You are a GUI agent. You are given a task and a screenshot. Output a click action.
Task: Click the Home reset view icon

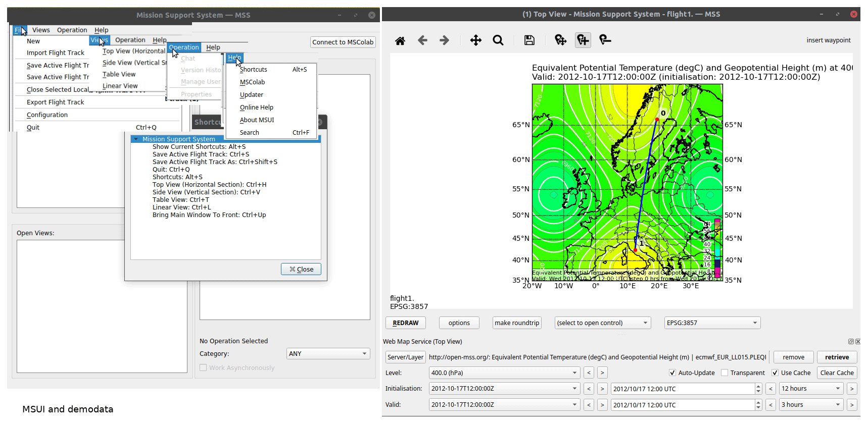[400, 40]
